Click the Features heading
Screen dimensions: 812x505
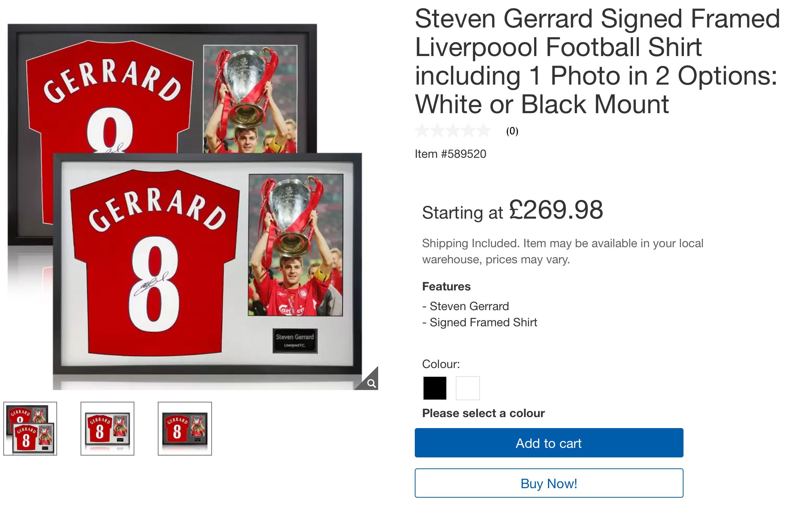(x=446, y=286)
